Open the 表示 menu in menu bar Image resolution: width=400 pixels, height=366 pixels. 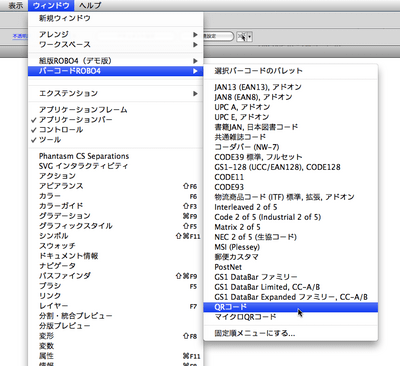[15, 5]
